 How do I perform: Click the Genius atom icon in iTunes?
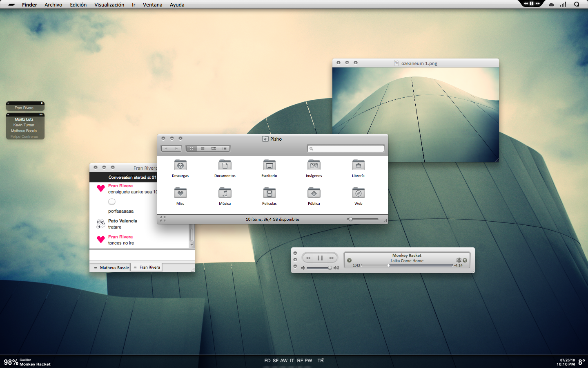[459, 260]
